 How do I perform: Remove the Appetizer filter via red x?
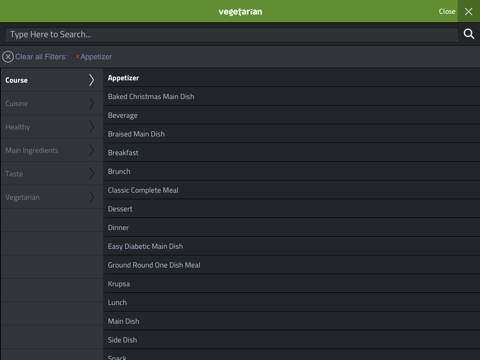77,57
